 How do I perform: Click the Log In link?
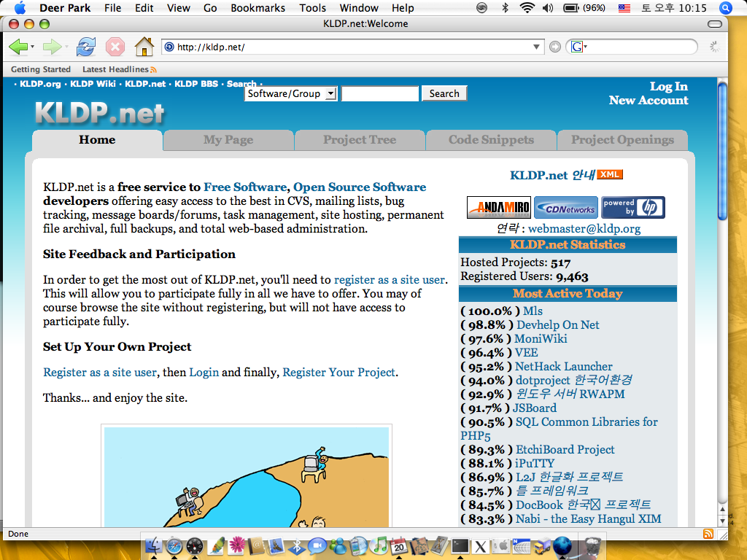point(669,86)
